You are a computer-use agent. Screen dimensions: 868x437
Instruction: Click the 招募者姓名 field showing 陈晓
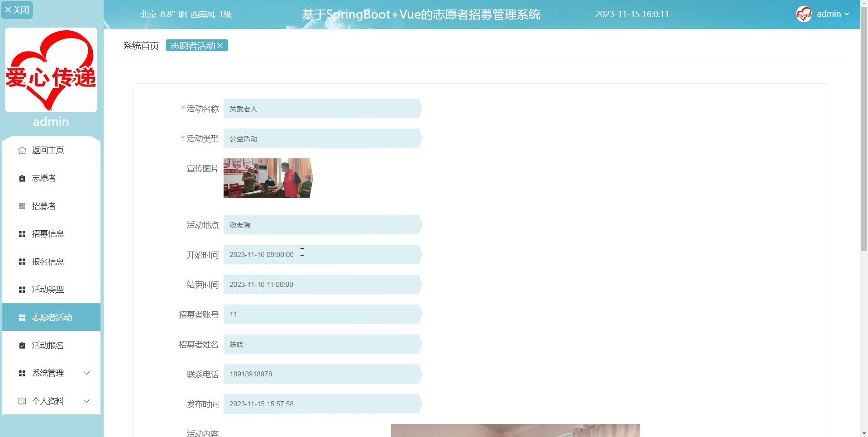pos(323,345)
